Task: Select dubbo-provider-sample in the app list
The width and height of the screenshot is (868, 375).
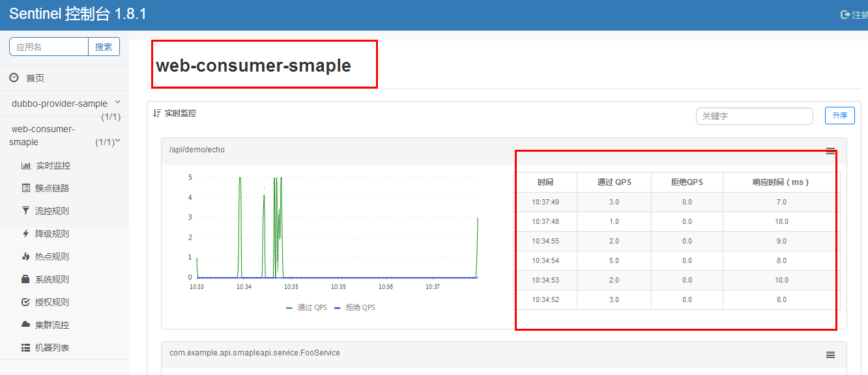Action: (59, 104)
